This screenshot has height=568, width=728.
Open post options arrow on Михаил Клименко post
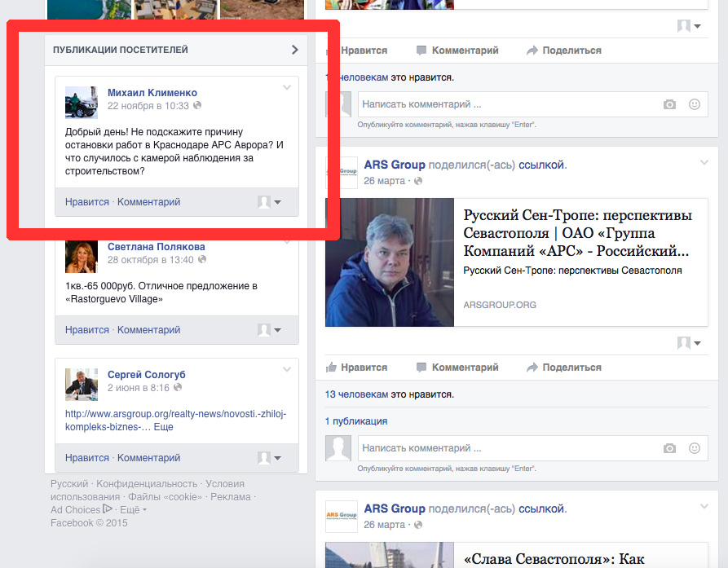[x=287, y=87]
